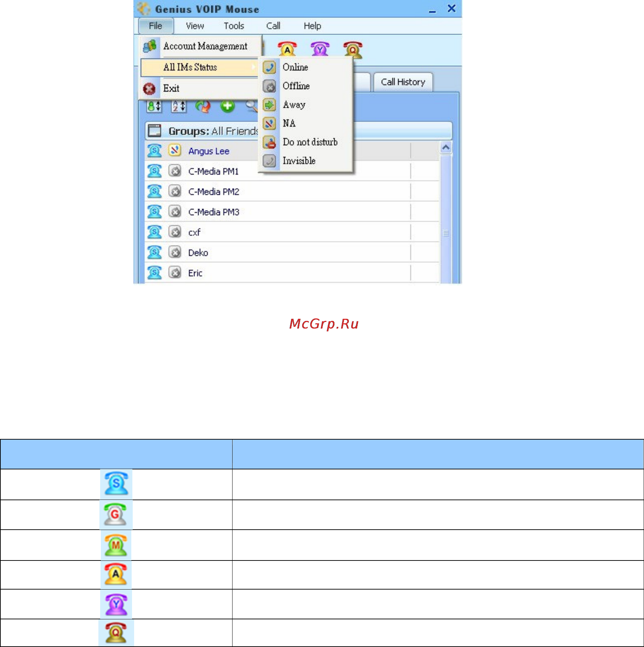The width and height of the screenshot is (644, 647).
Task: Set status to NA
Action: point(305,123)
